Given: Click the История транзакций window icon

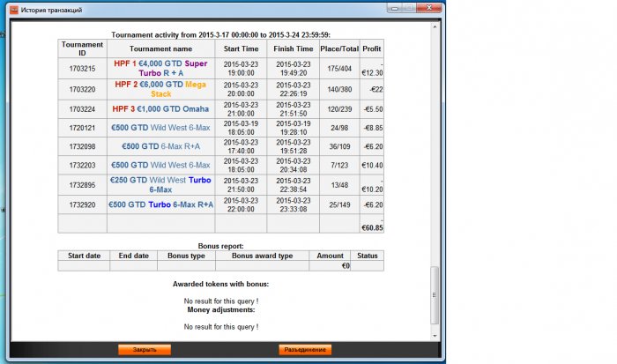Looking at the screenshot, I should 10,7.
